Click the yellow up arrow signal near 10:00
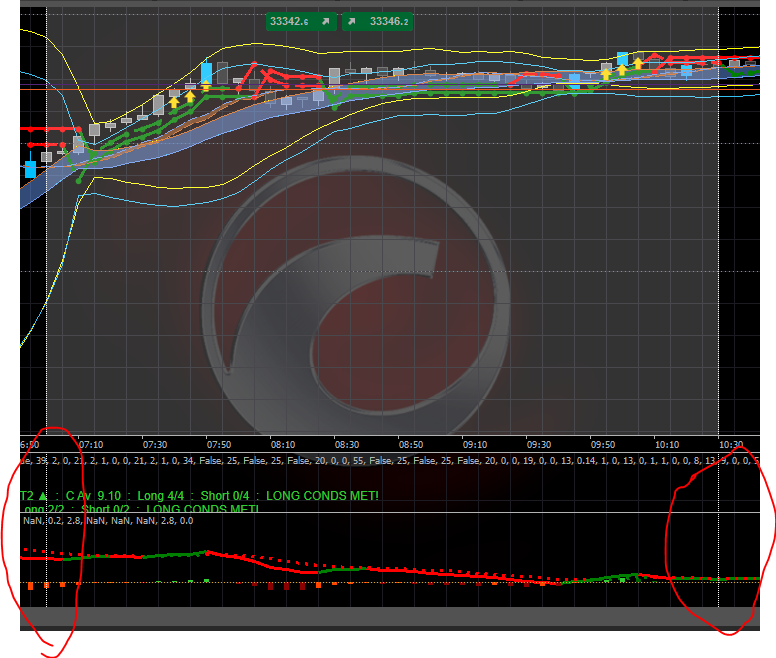Image resolution: width=776 pixels, height=658 pixels. click(638, 63)
